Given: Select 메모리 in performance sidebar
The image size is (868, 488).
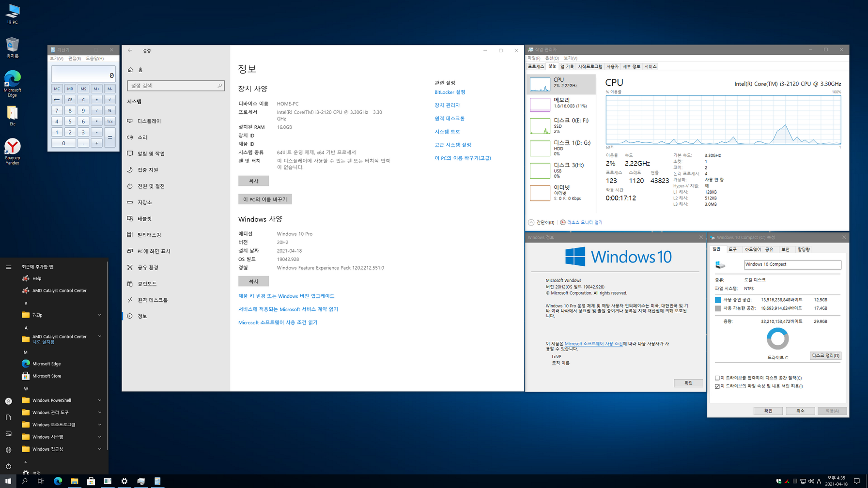Looking at the screenshot, I should coord(561,104).
